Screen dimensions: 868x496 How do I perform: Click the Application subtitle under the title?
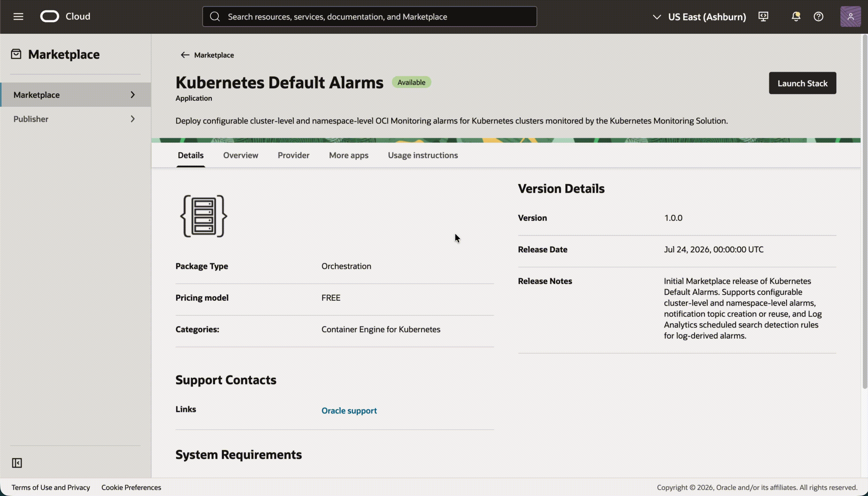pyautogui.click(x=193, y=98)
